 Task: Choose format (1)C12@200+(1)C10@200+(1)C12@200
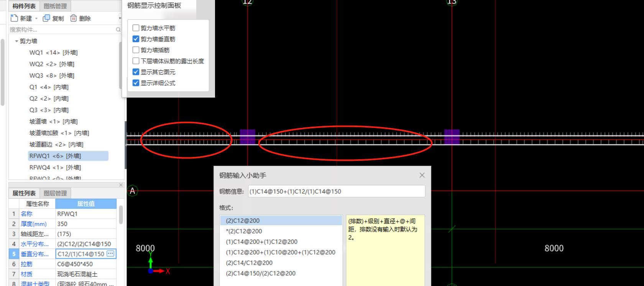point(281,252)
